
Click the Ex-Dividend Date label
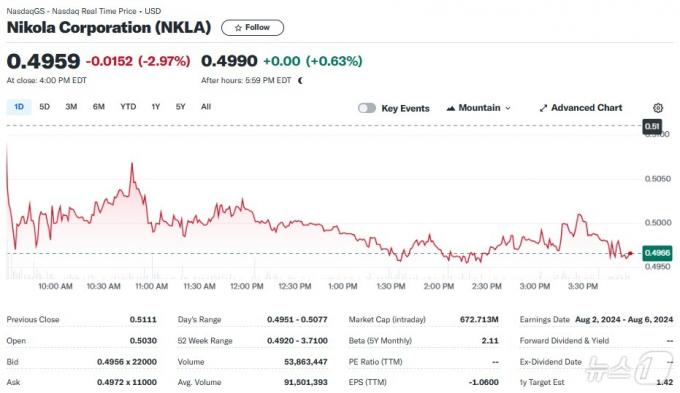tap(550, 362)
